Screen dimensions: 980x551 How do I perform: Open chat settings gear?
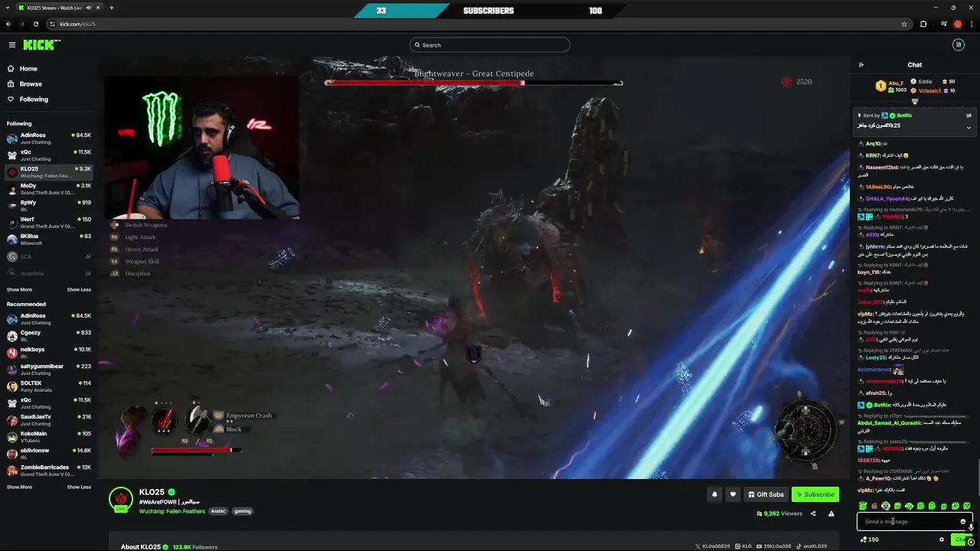pyautogui.click(x=942, y=540)
